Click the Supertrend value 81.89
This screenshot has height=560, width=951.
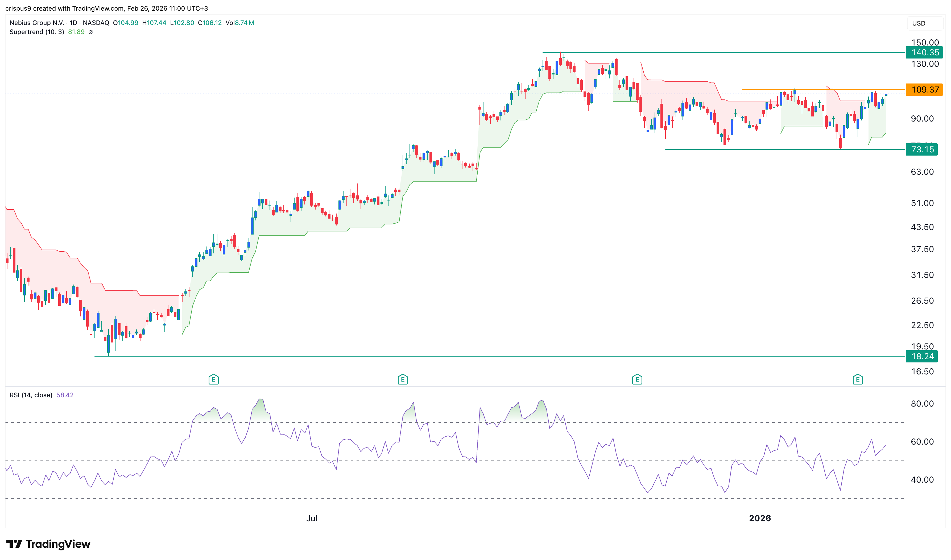pyautogui.click(x=76, y=32)
